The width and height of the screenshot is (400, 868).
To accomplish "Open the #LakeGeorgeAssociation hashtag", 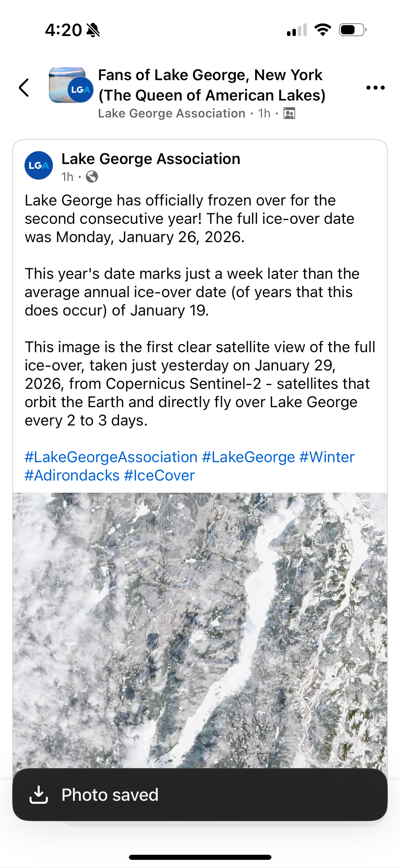I will click(x=111, y=457).
